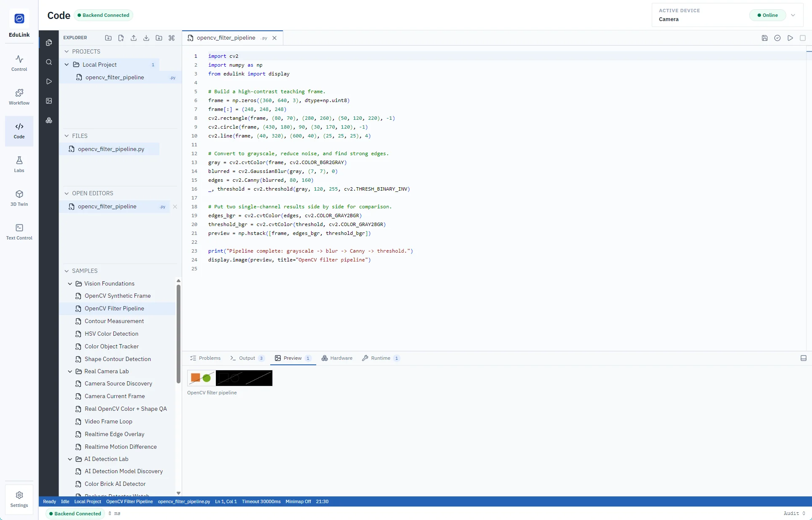
Task: Switch to the Output tab
Action: click(x=247, y=358)
